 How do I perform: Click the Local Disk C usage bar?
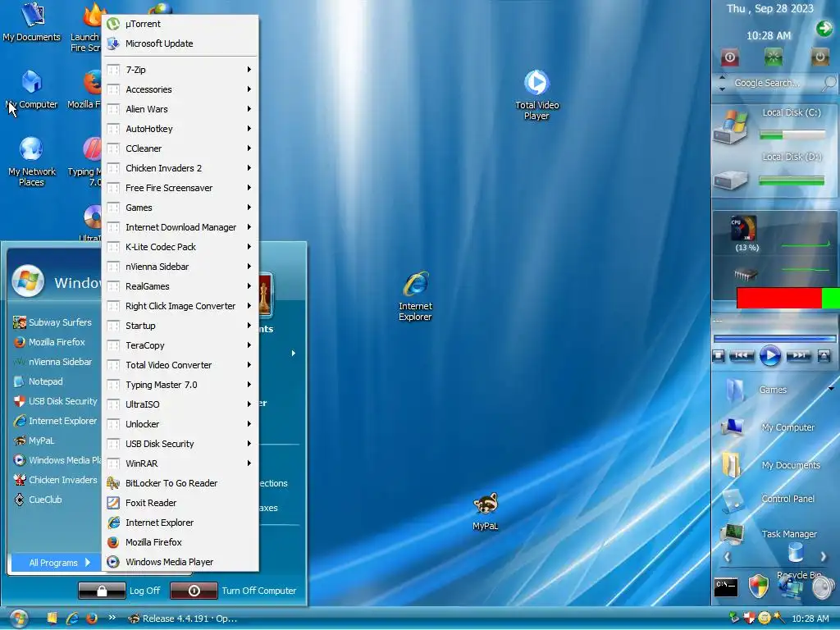792,135
